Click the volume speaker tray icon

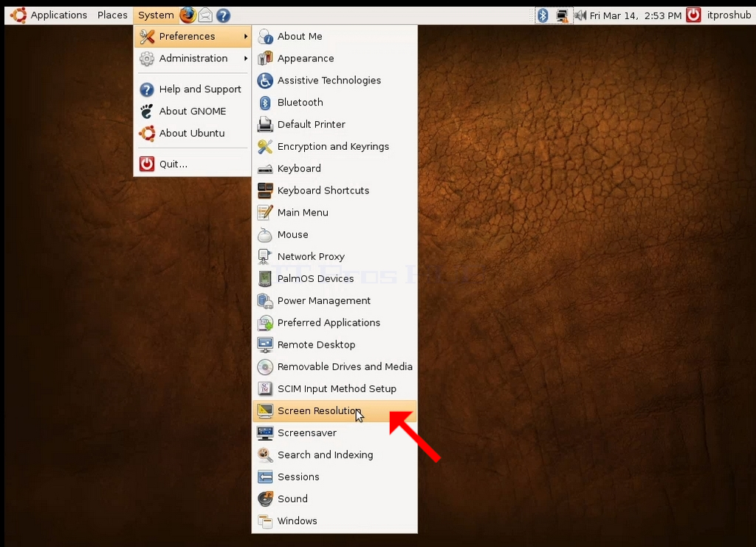[x=580, y=16]
